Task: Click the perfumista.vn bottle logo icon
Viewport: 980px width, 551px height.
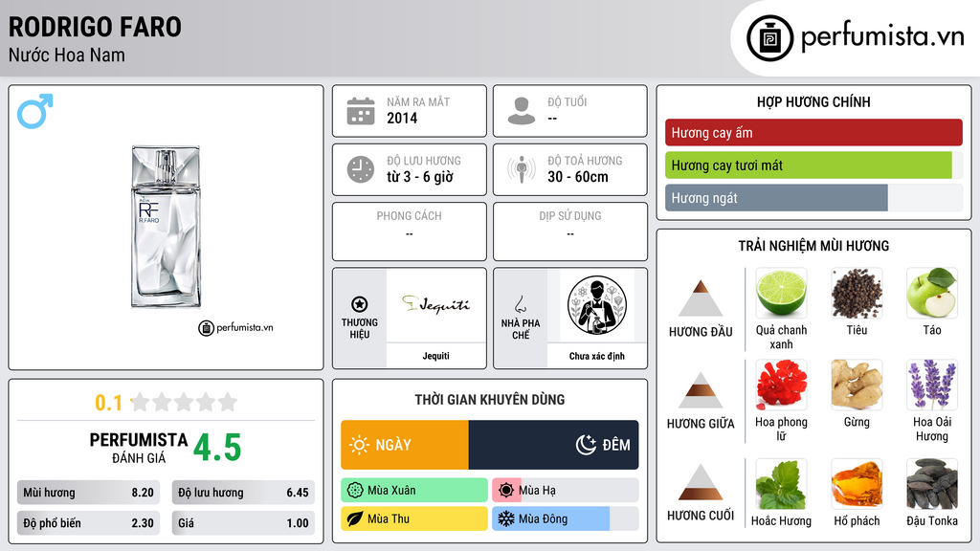Action: pos(770,38)
